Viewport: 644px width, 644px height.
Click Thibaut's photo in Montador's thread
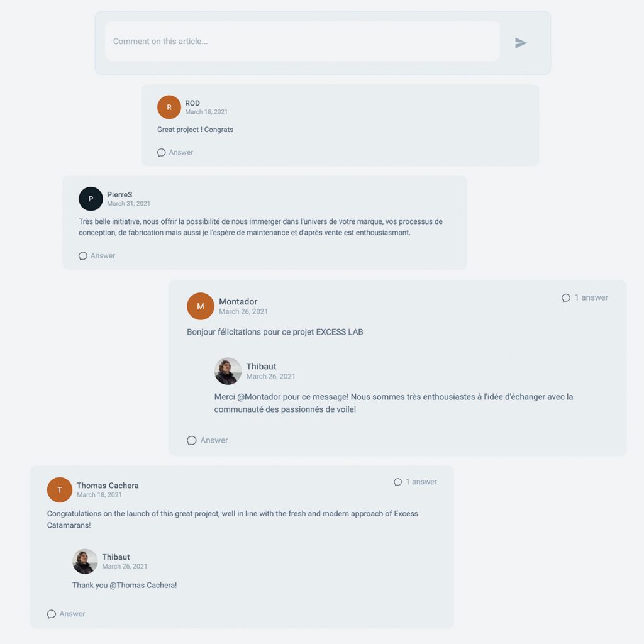click(x=228, y=371)
